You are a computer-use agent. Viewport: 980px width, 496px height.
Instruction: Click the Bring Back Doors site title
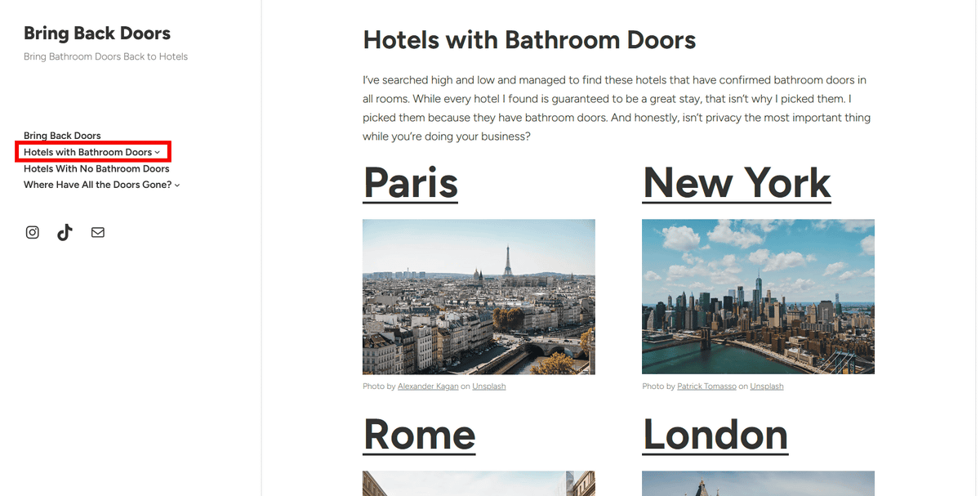point(97,34)
